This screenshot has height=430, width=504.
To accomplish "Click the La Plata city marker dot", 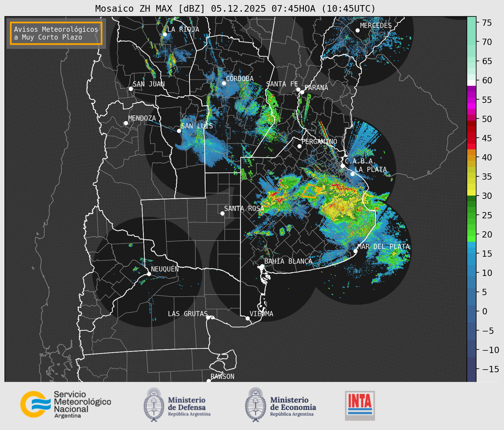I will (x=353, y=174).
